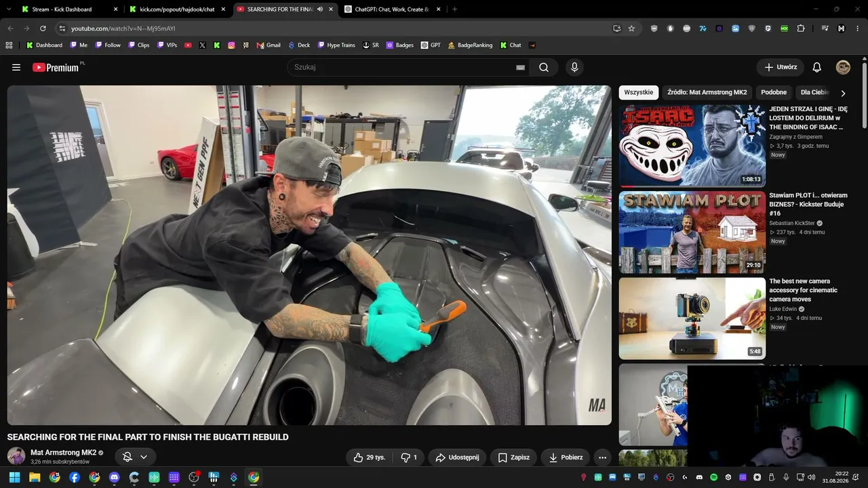
Task: Open a new browser tab
Action: tap(454, 9)
